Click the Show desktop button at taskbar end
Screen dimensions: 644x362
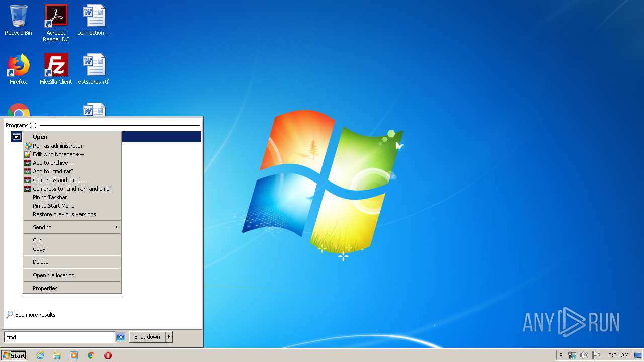(x=638, y=355)
